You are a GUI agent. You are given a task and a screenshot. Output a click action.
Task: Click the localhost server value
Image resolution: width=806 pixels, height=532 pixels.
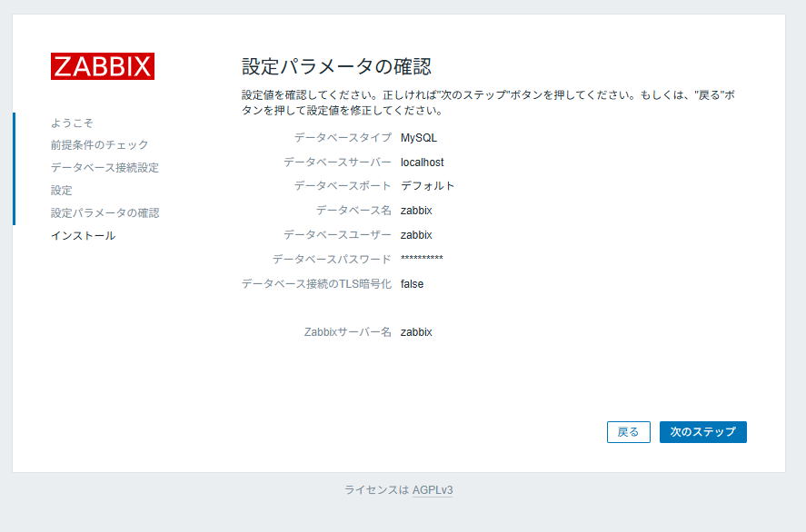click(422, 163)
